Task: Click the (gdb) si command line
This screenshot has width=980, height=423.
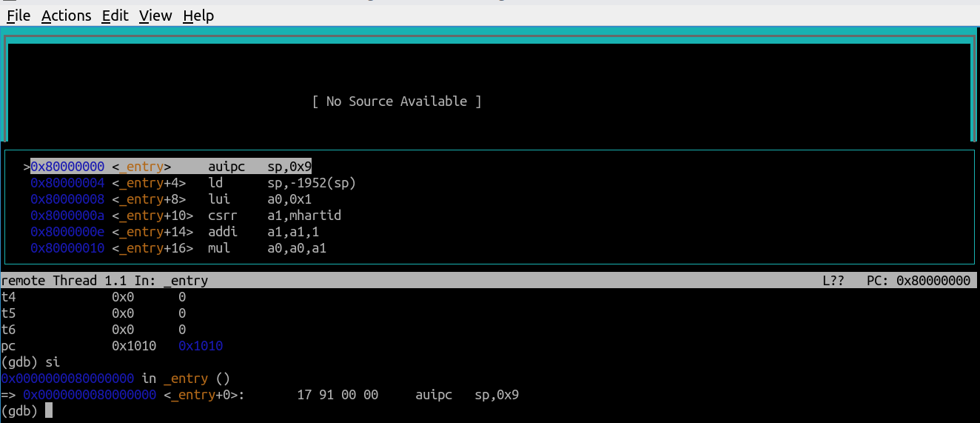Action: [30, 362]
